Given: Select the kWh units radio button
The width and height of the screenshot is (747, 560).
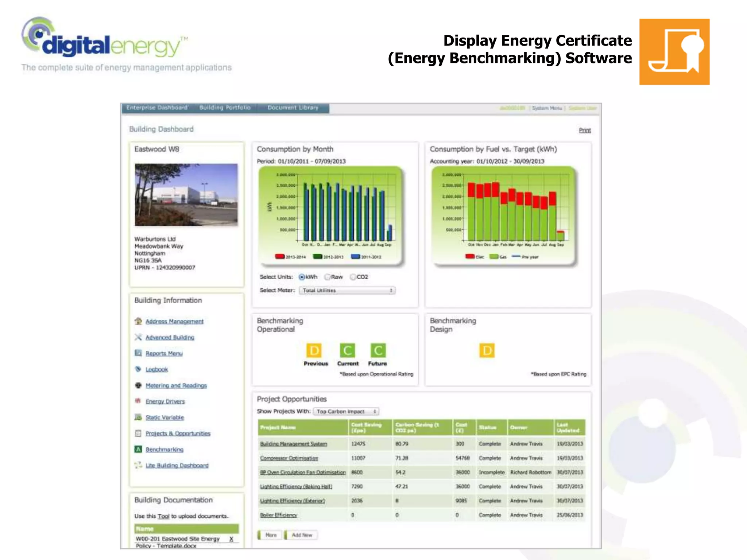Looking at the screenshot, I should (x=302, y=277).
